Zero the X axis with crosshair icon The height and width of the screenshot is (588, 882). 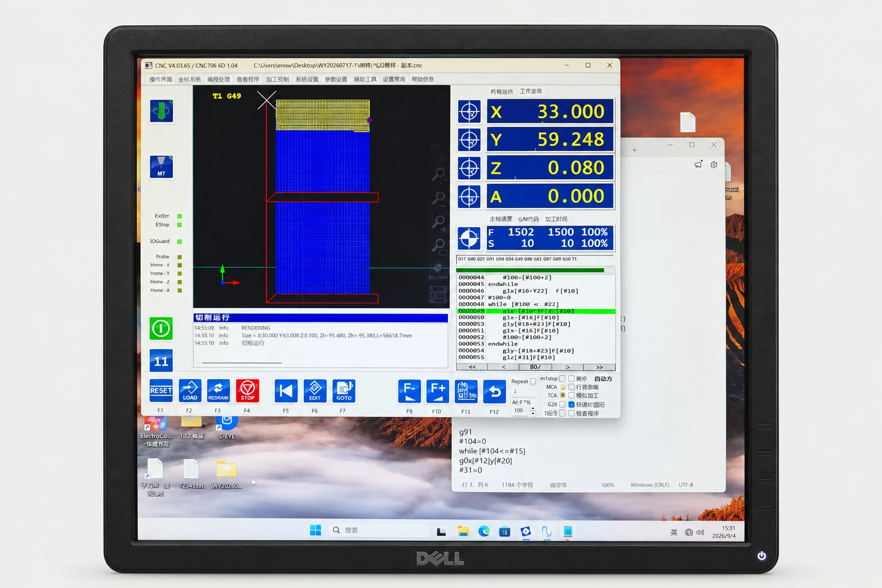tap(469, 111)
